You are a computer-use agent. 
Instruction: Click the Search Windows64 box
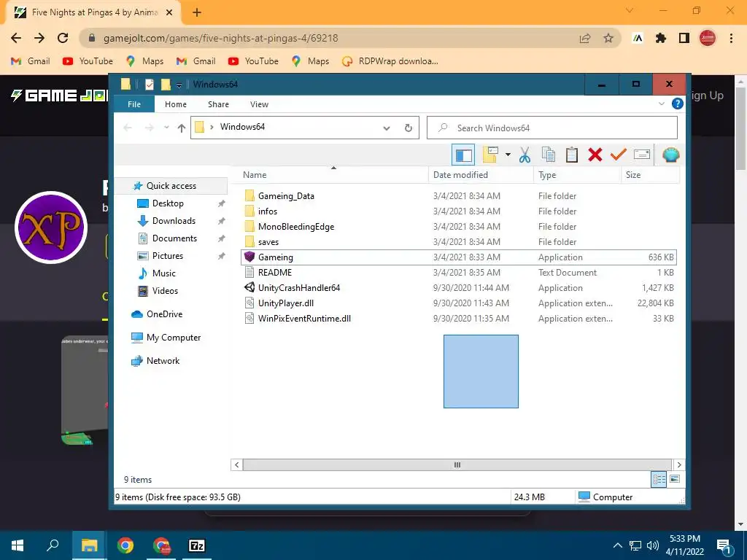pyautogui.click(x=552, y=128)
